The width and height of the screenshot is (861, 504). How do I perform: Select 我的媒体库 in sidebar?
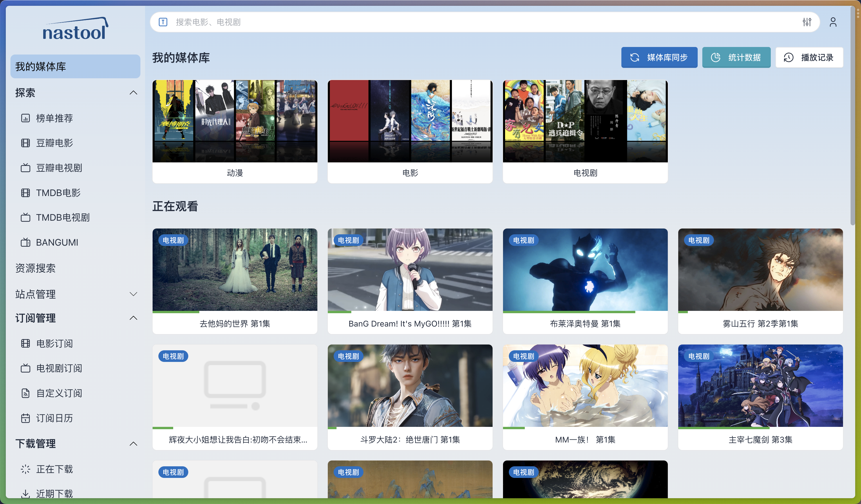click(75, 67)
